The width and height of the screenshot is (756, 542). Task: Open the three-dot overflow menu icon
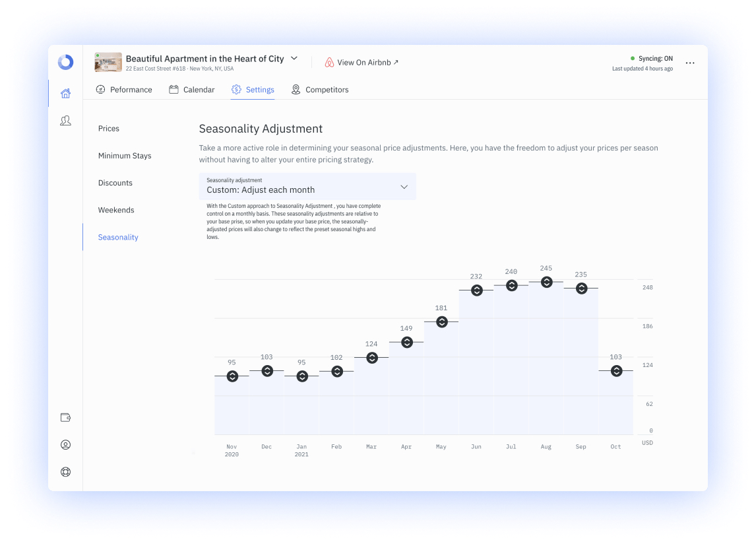tap(690, 63)
